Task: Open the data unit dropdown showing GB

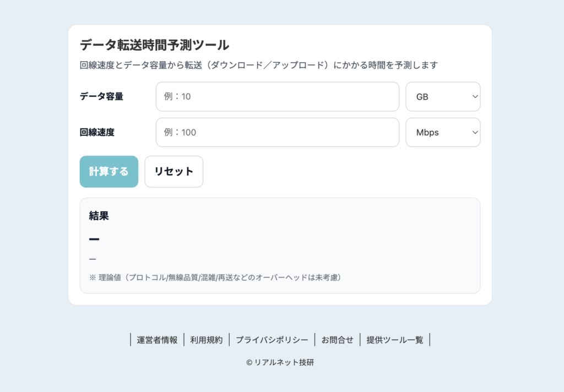Action: coord(443,96)
